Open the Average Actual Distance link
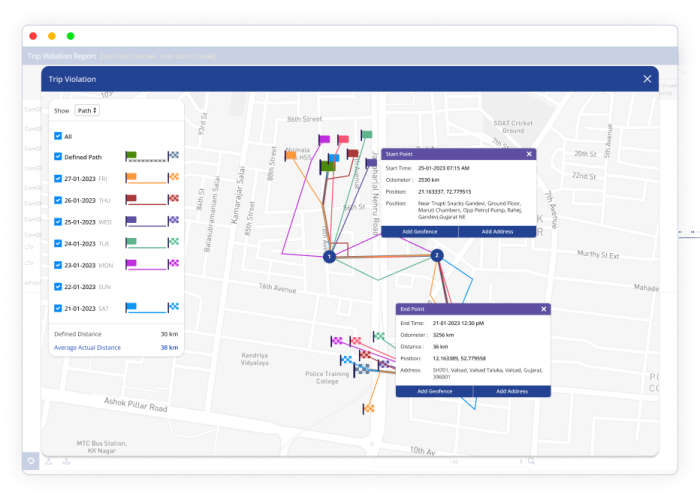 point(87,347)
